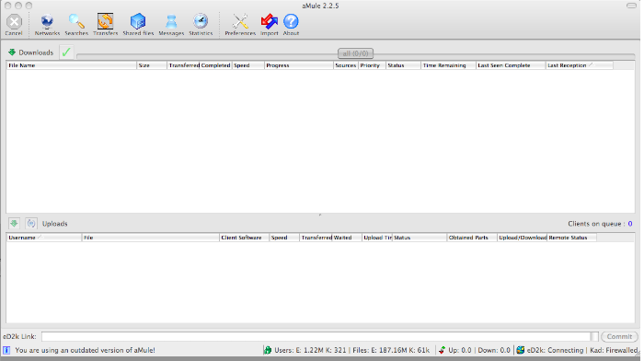Click the up/down speed arrows icon
This screenshot has width=644, height=361.
[442, 350]
